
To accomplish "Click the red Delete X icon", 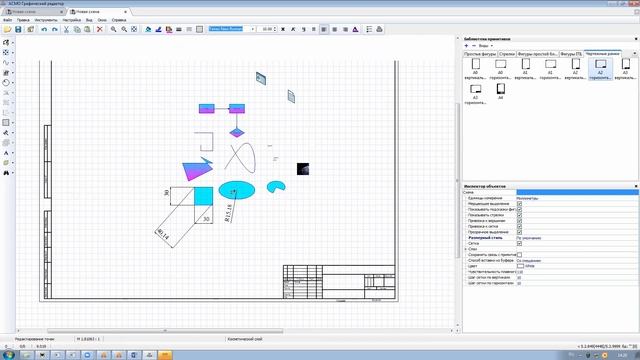I will [99, 29].
